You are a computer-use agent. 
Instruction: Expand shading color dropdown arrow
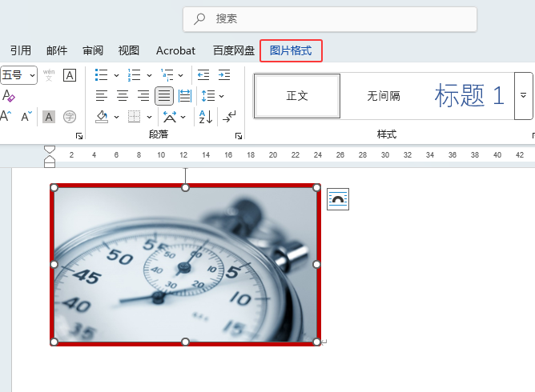(x=116, y=118)
